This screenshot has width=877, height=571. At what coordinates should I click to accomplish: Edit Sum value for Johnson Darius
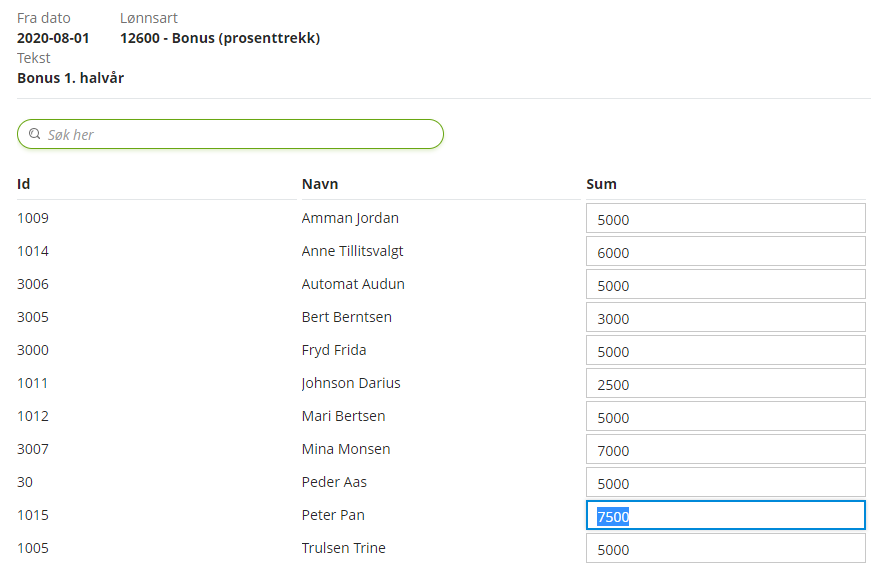[x=725, y=384]
